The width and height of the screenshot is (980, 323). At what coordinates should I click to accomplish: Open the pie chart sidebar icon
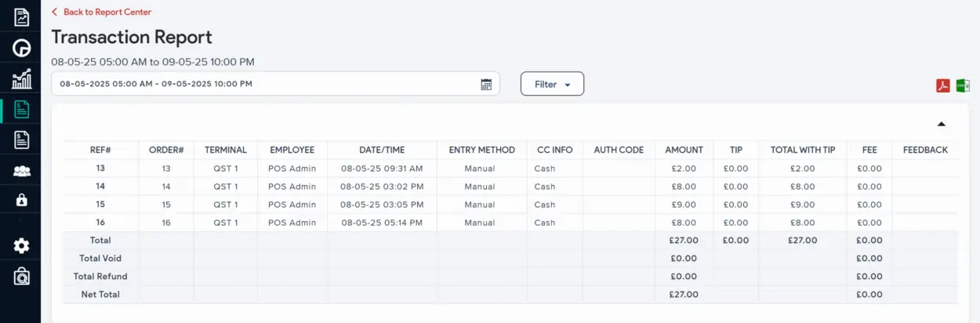click(21, 48)
